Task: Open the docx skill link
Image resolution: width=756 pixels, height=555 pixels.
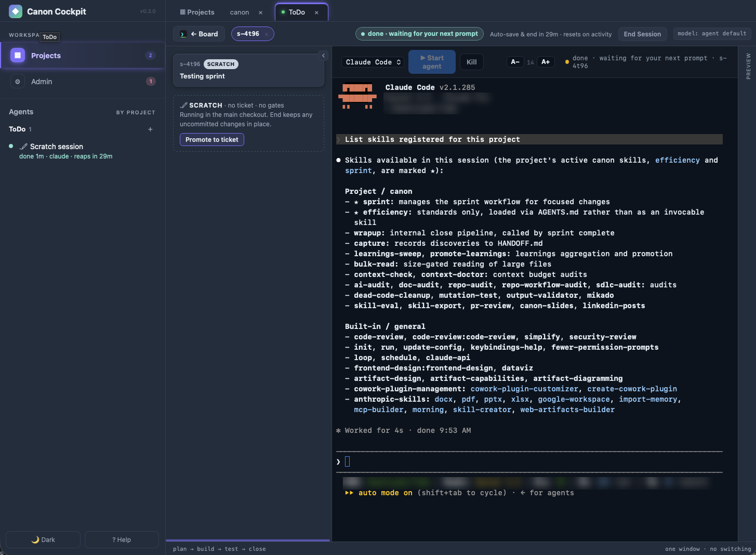Action: point(444,399)
